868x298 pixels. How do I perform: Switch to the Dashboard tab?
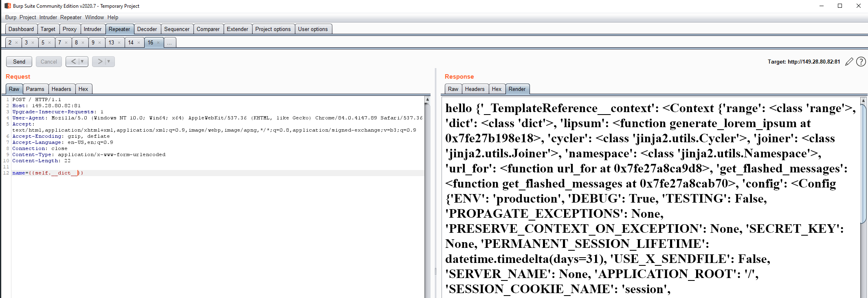[x=21, y=29]
